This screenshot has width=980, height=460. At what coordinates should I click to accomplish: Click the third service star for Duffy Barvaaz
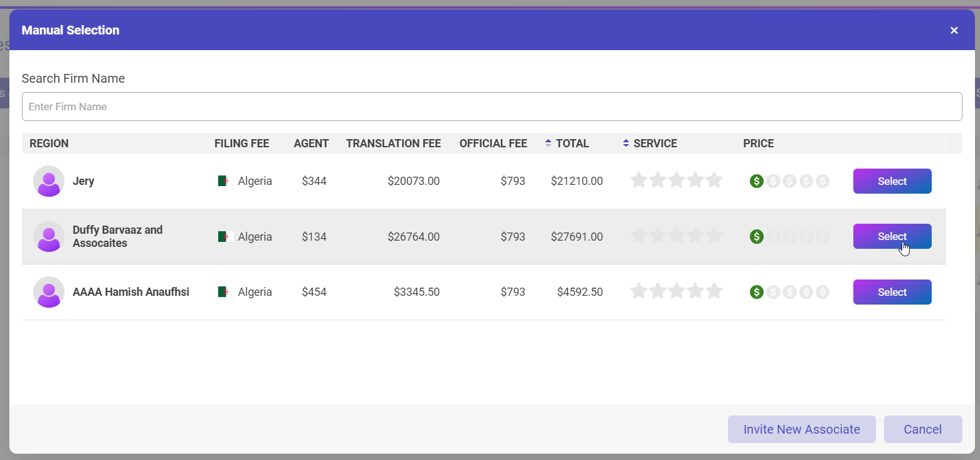point(677,237)
